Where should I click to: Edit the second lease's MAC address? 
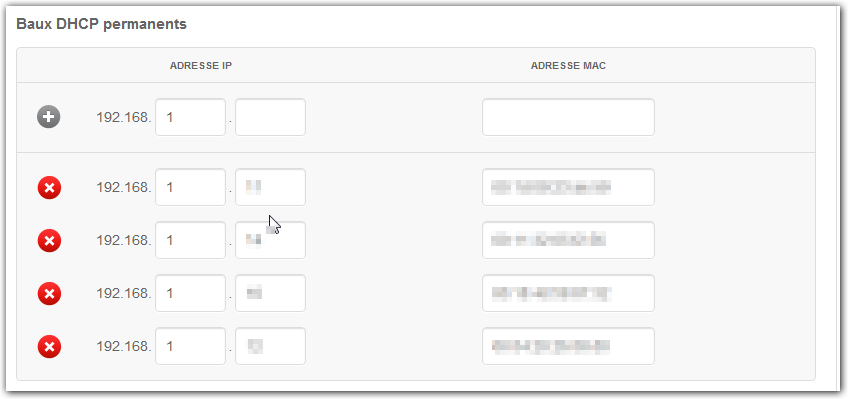(x=568, y=240)
